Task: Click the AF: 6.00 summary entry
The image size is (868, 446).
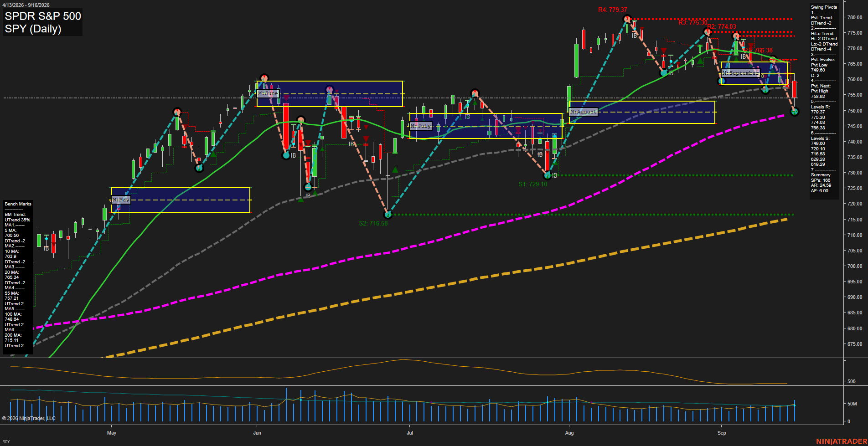Action: tap(820, 191)
